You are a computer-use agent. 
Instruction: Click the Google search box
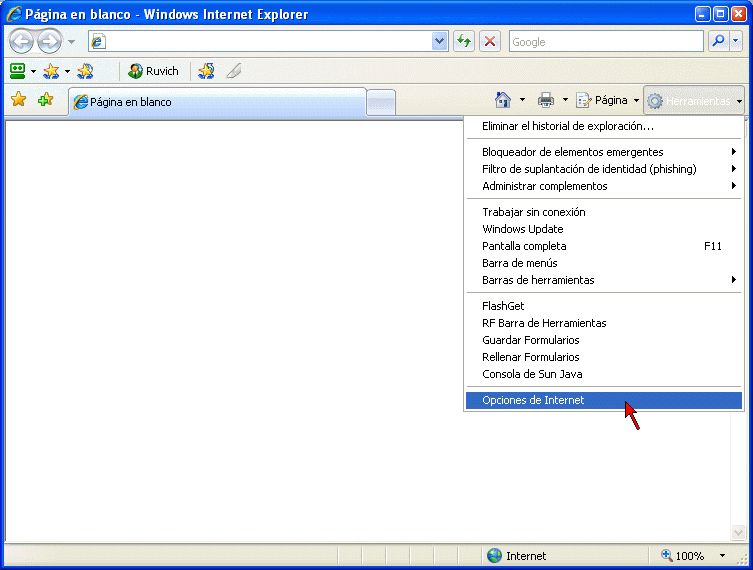pyautogui.click(x=606, y=42)
